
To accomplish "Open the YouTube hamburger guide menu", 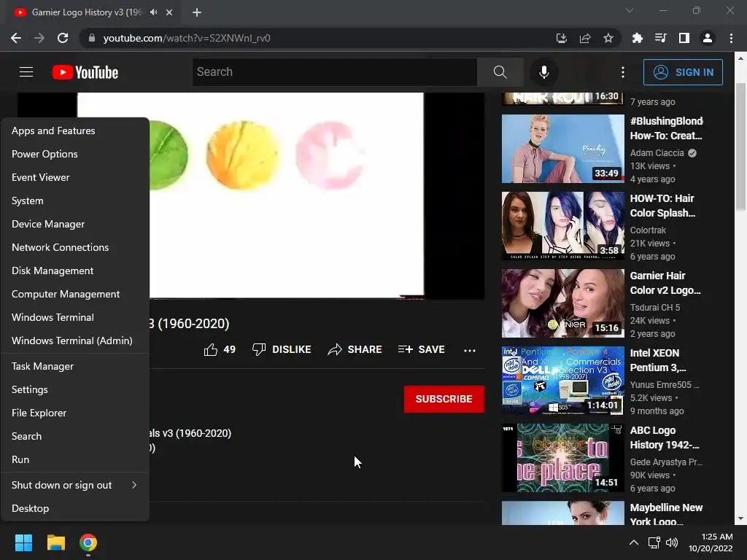I will pos(26,72).
